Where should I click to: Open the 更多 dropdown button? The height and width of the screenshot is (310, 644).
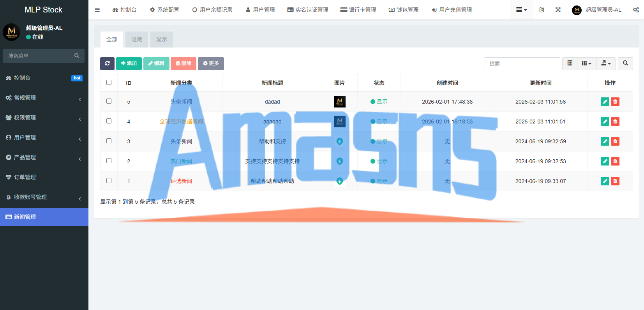point(211,63)
